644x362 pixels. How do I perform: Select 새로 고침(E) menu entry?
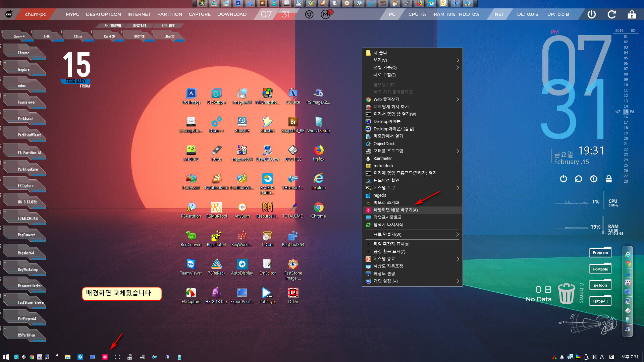(x=412, y=75)
